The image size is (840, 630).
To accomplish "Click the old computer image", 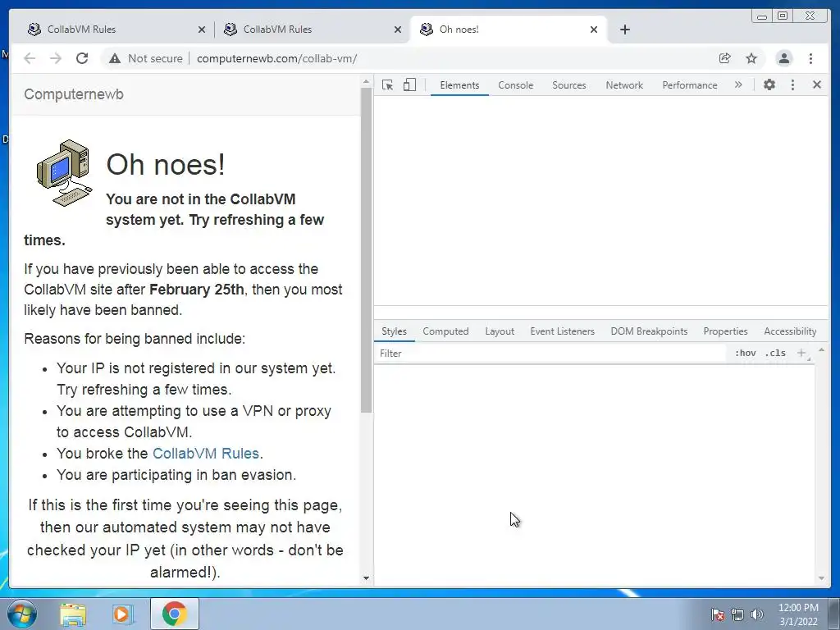I will (64, 172).
